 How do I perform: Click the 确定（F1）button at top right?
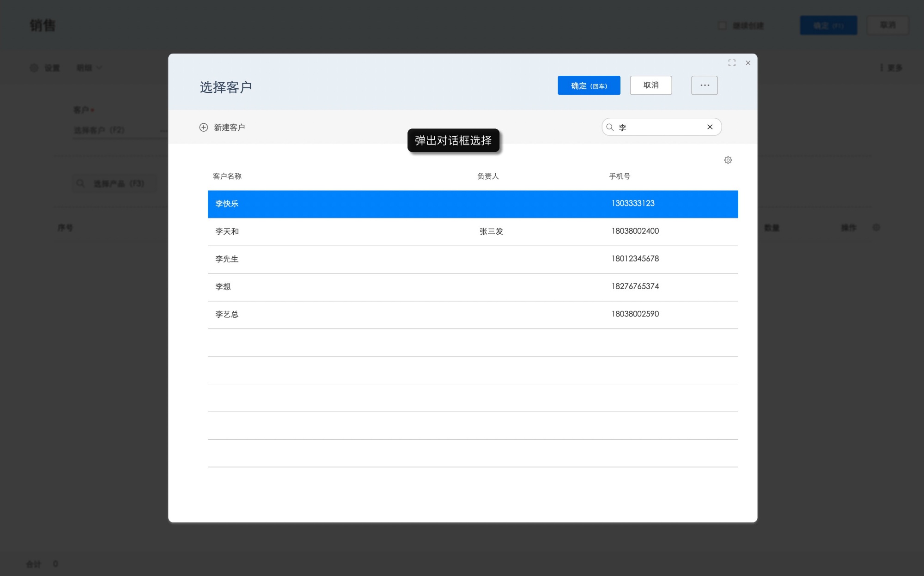click(828, 25)
